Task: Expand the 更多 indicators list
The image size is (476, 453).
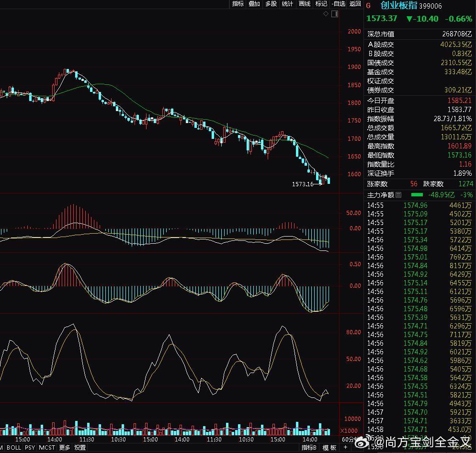Action: click(65, 448)
